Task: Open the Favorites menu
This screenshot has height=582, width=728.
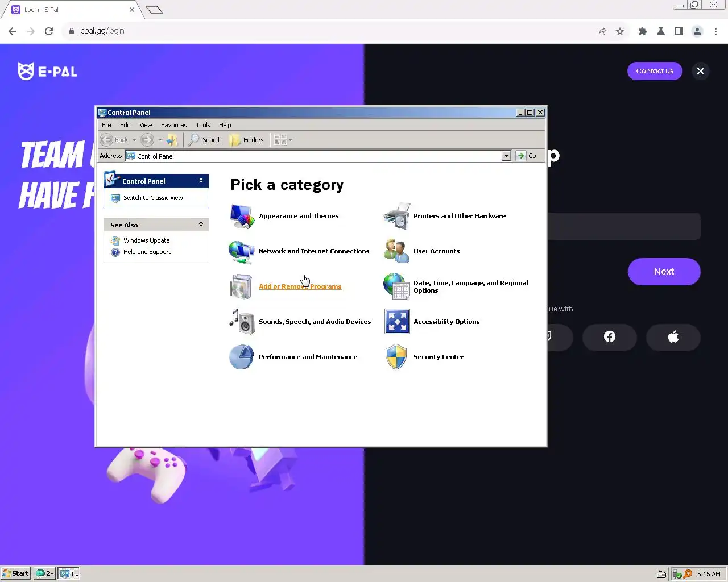Action: pos(173,125)
